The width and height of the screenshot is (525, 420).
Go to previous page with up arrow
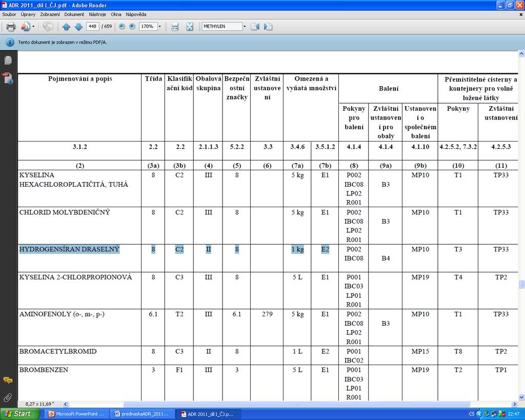tap(66, 27)
